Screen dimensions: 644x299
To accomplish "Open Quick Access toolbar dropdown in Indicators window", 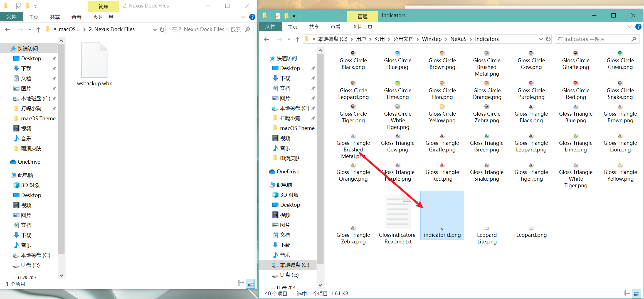I will click(x=294, y=16).
